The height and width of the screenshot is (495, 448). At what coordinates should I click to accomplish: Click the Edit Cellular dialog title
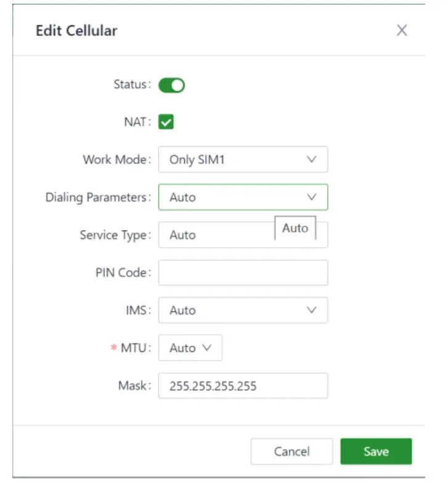76,30
